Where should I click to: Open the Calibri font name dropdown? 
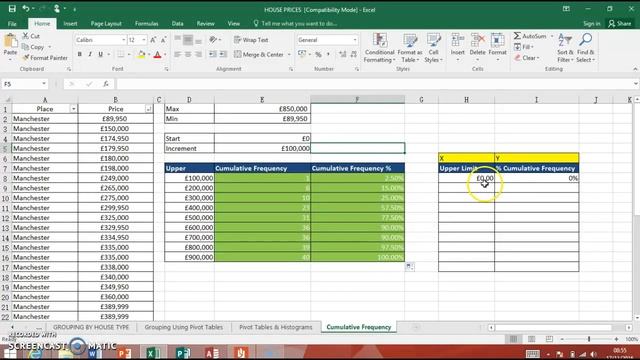[123, 40]
